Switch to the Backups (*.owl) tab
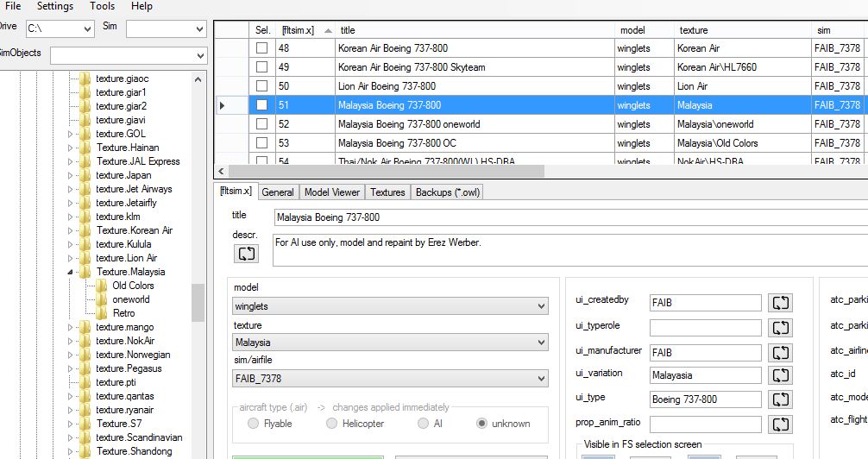Image resolution: width=868 pixels, height=459 pixels. 447,192
